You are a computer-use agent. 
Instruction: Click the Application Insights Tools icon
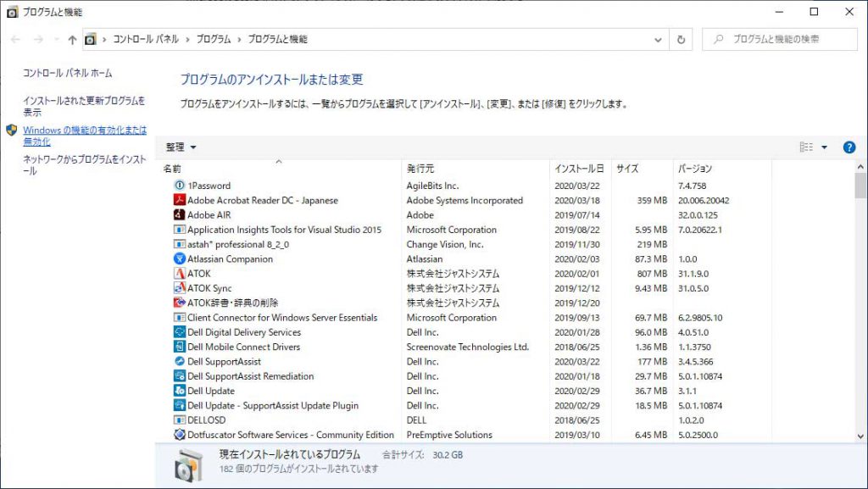180,229
